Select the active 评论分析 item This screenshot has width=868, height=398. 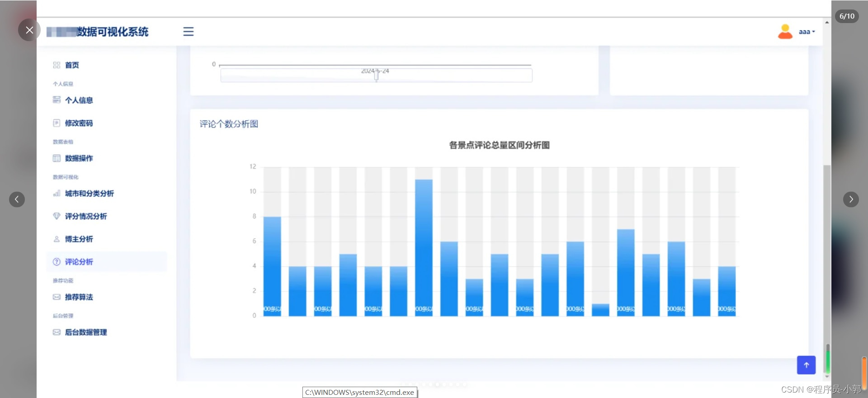[x=106, y=262]
